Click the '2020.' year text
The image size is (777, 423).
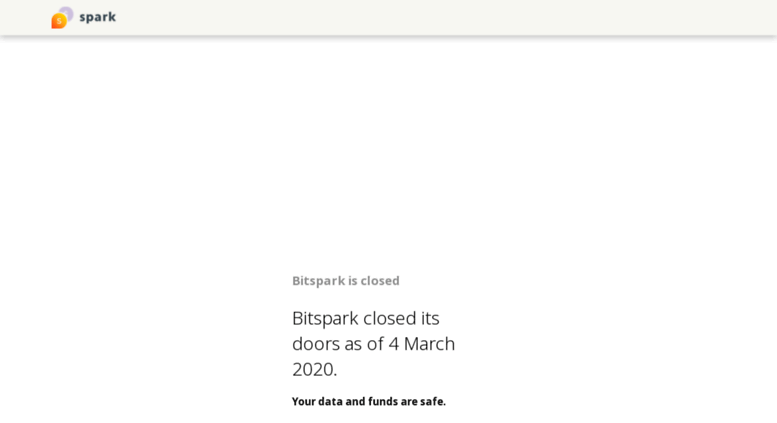coord(315,370)
